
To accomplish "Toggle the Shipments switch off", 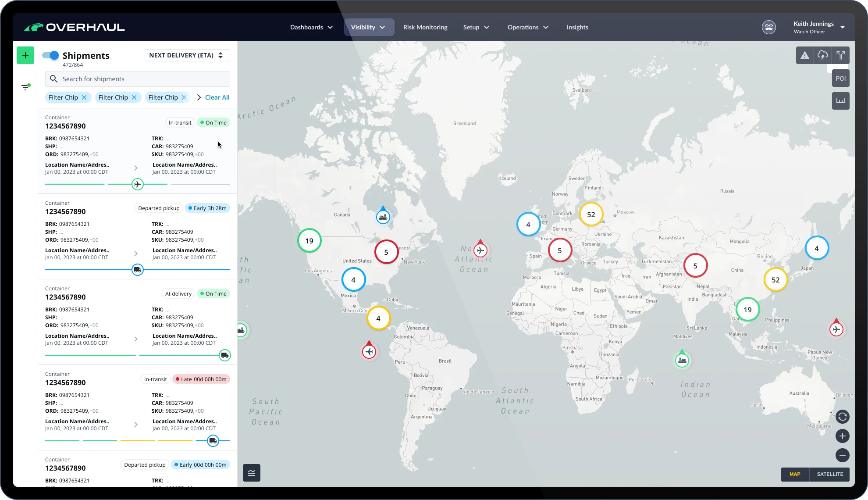I will point(50,55).
